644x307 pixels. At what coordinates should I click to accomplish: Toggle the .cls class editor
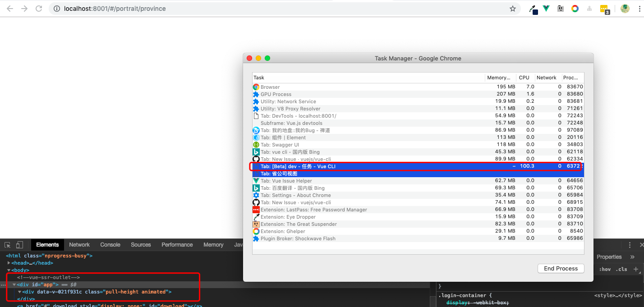tap(621, 269)
